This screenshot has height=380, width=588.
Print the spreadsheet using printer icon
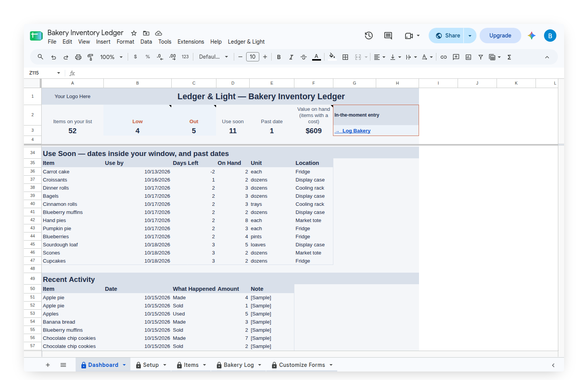tap(78, 57)
